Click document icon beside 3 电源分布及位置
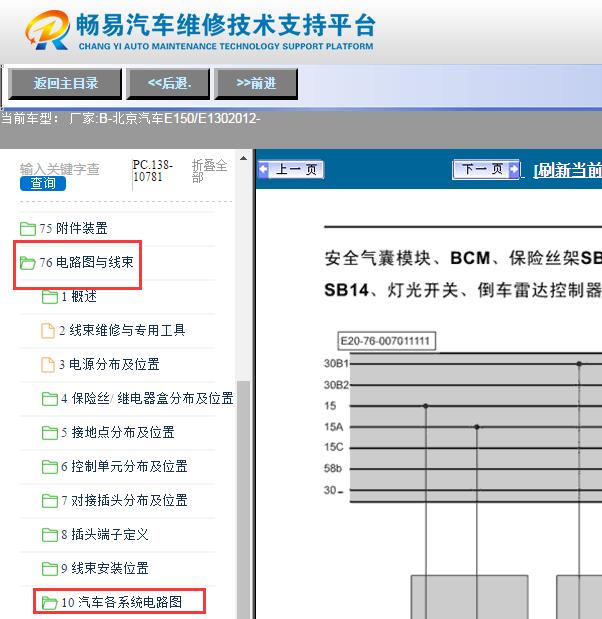Viewport: 602px width, 619px height. [48, 364]
